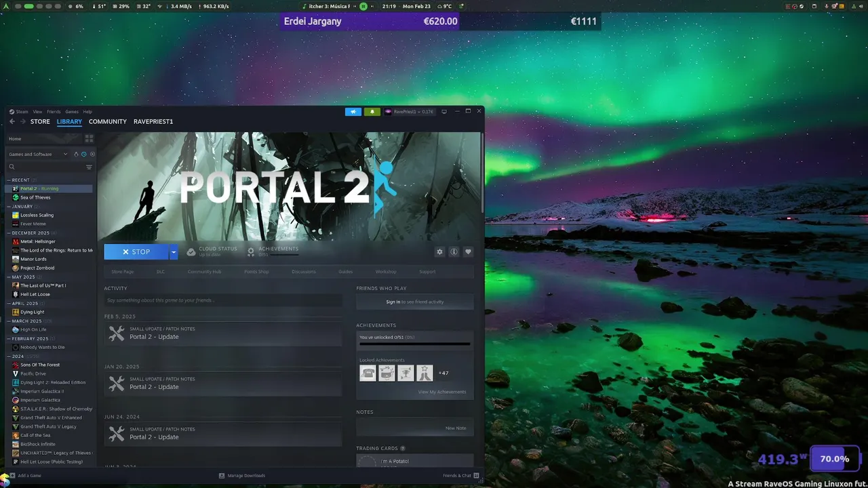This screenshot has width=868, height=488.
Task: Click the clock showing 21:19
Action: pos(389,6)
